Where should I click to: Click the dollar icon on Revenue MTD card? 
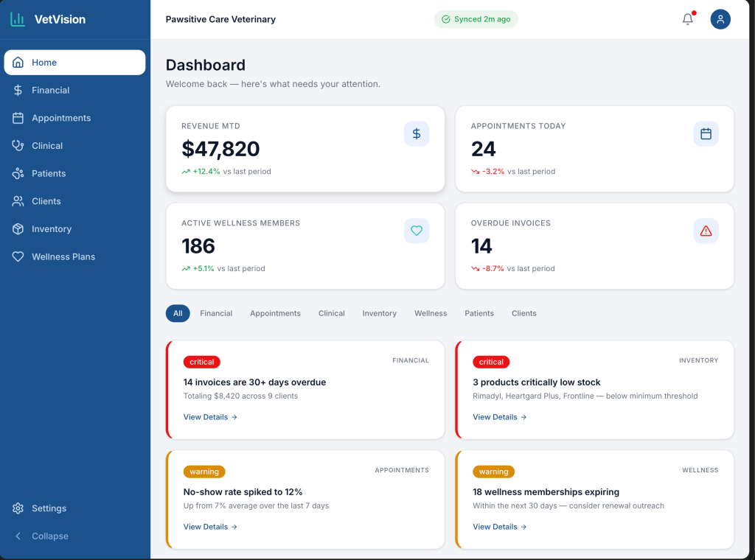click(416, 133)
